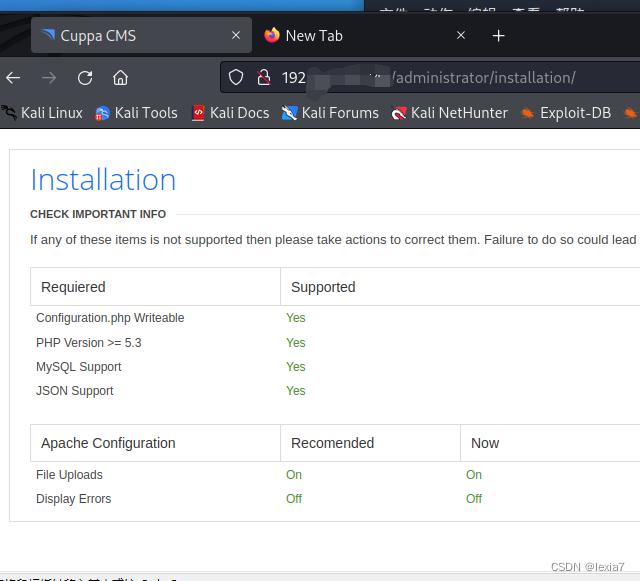Select the JSON Support row label
This screenshot has width=640, height=581.
pos(75,391)
